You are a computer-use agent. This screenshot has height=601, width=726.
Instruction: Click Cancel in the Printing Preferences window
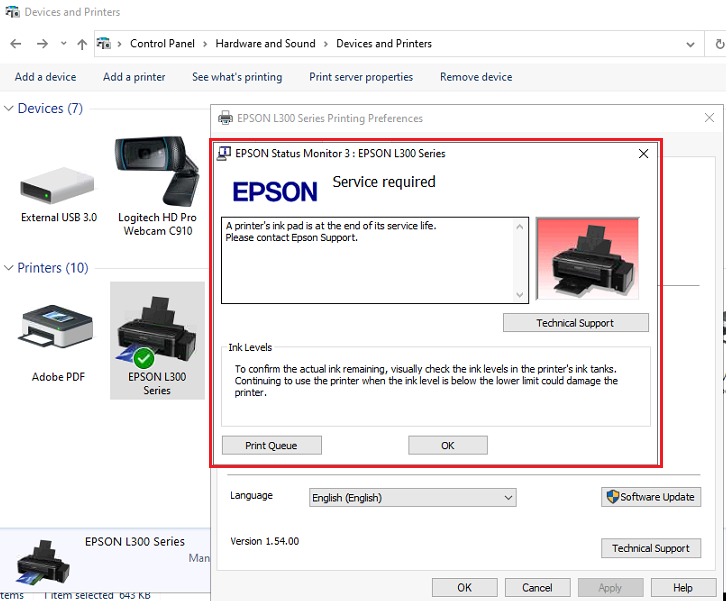(537, 588)
